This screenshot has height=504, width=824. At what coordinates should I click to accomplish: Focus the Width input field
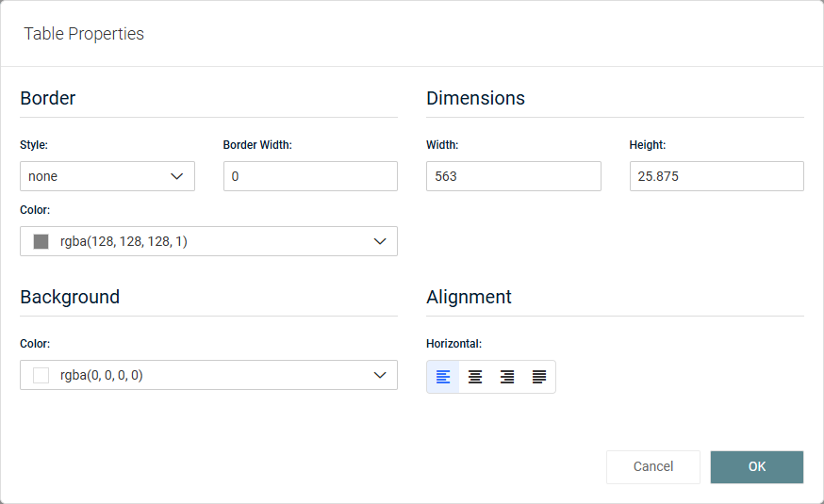513,176
